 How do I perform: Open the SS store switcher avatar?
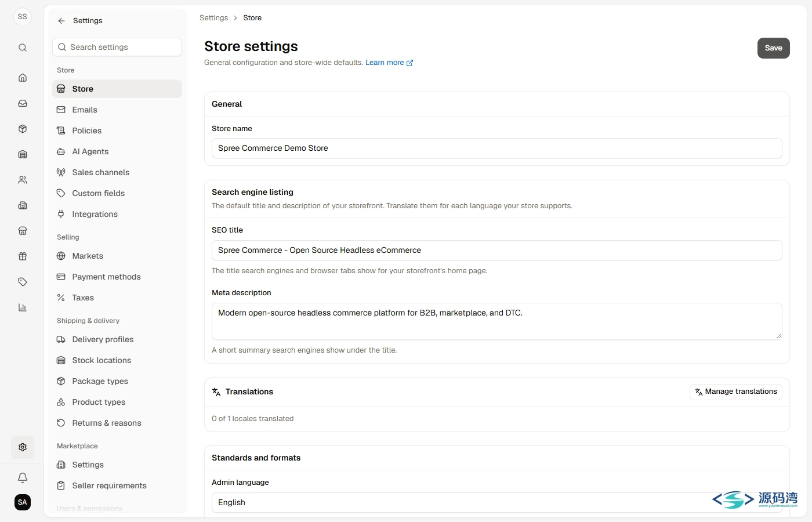[23, 17]
